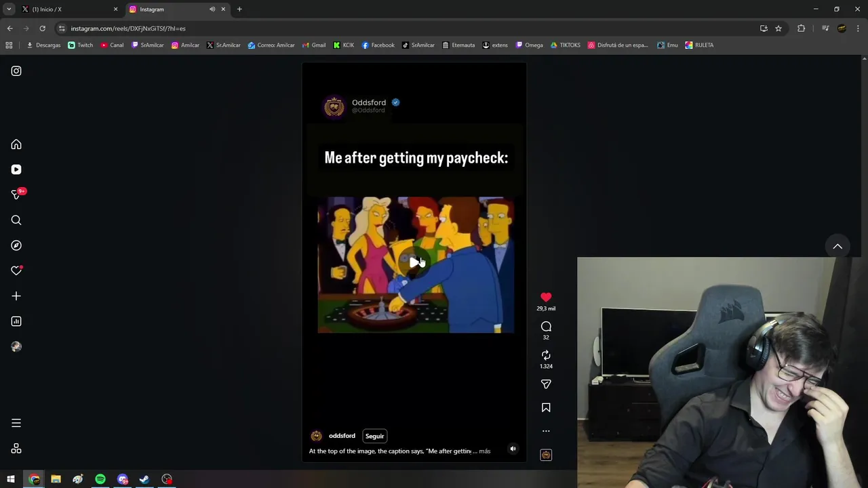Open Discord from taskbar
Image resolution: width=868 pixels, height=488 pixels.
pos(123,479)
